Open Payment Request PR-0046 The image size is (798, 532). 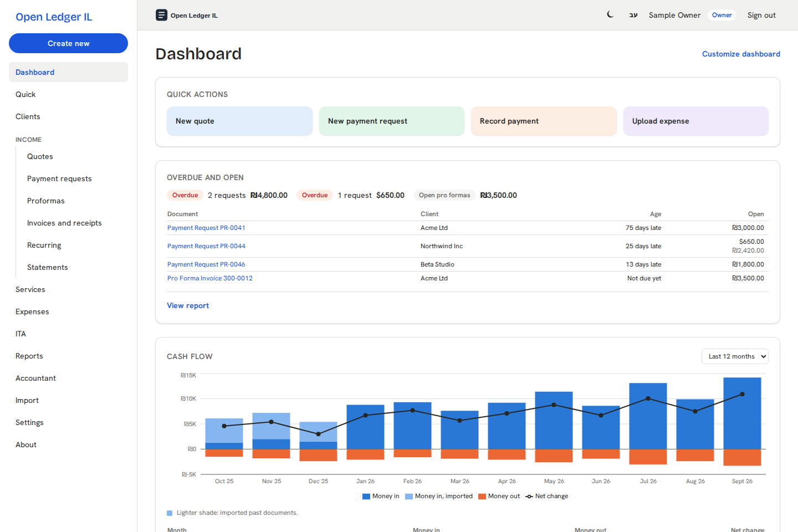tap(206, 264)
